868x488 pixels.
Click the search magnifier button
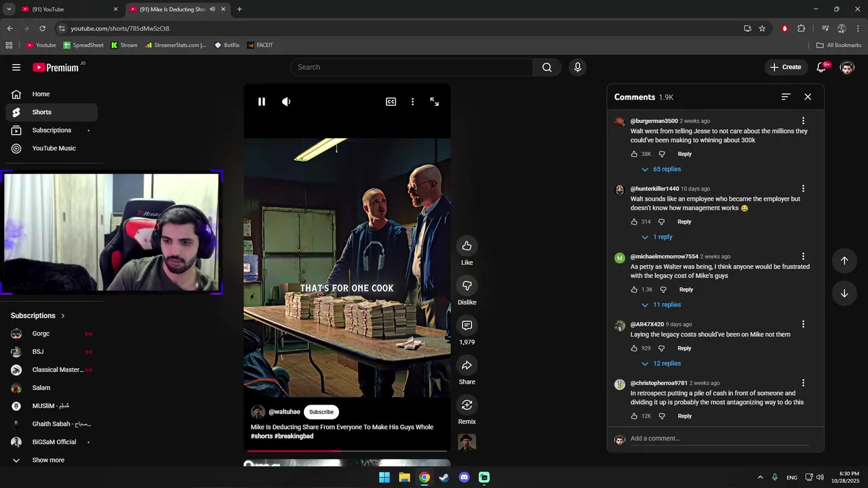pyautogui.click(x=547, y=67)
